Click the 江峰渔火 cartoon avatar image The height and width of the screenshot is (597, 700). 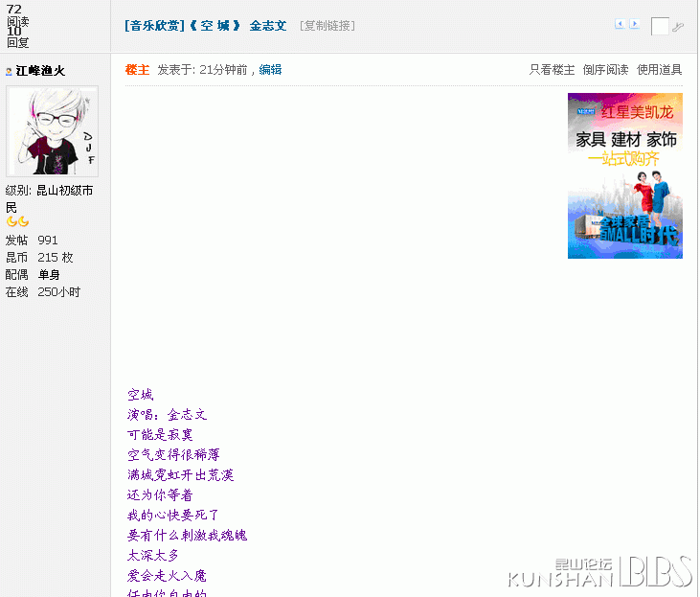coord(52,131)
